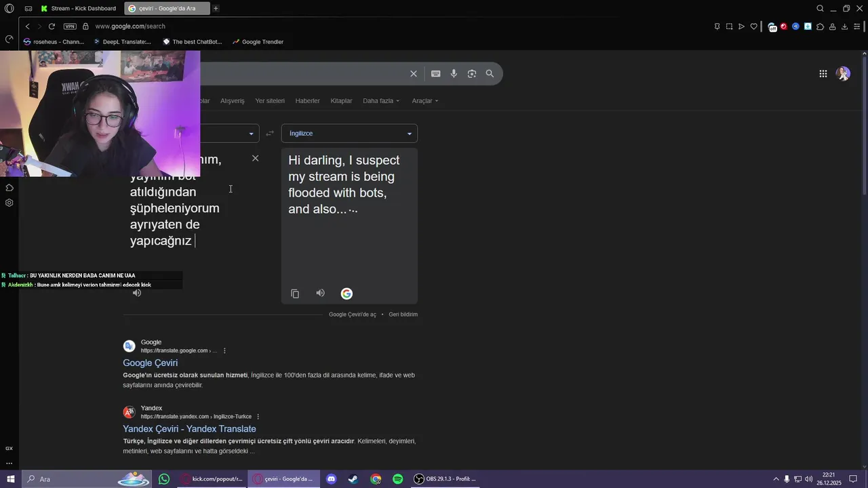Start voice search with microphone icon

pyautogui.click(x=454, y=74)
